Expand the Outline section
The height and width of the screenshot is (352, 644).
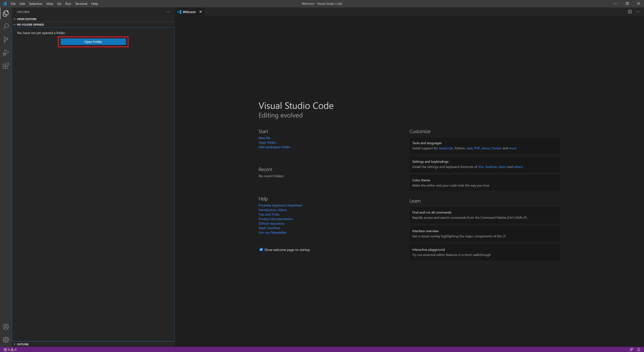22,344
